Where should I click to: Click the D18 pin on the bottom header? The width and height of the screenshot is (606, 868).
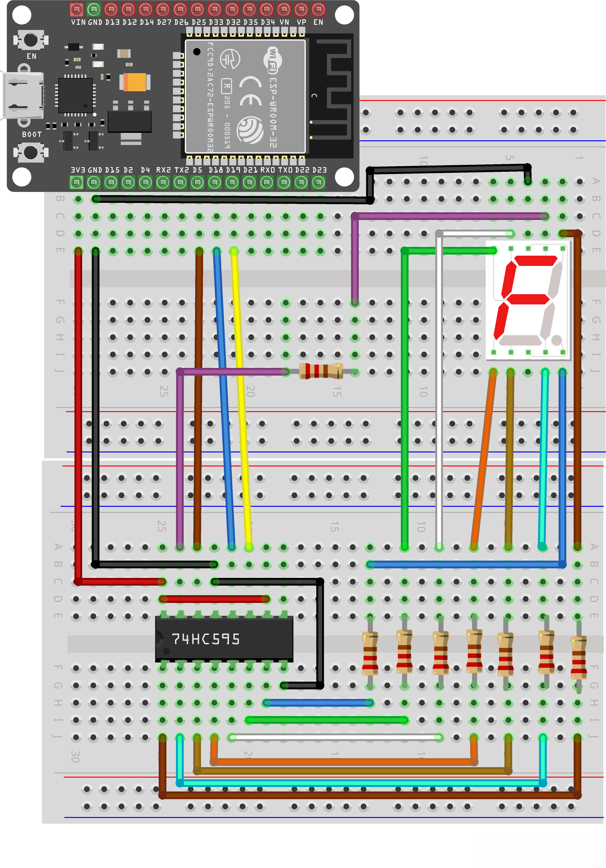pyautogui.click(x=214, y=182)
